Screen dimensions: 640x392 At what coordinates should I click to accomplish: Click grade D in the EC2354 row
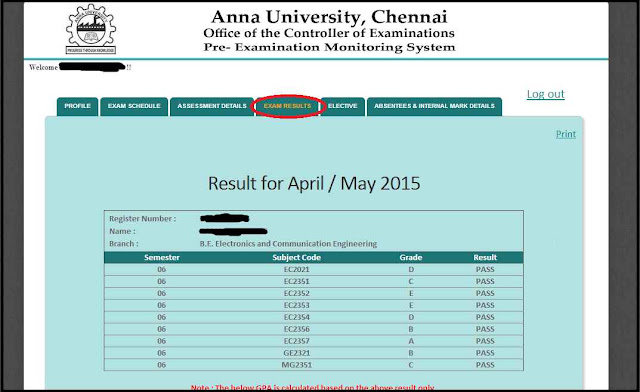pyautogui.click(x=411, y=317)
